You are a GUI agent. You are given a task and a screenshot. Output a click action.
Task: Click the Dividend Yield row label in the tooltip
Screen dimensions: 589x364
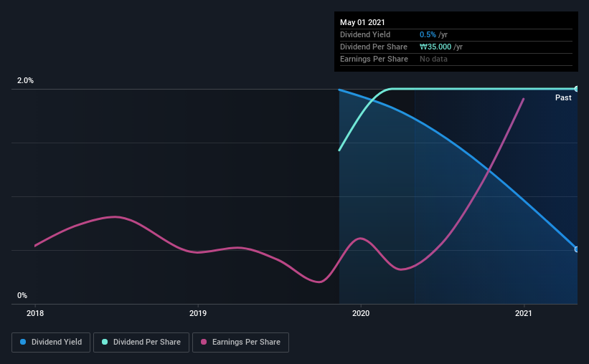[365, 34]
